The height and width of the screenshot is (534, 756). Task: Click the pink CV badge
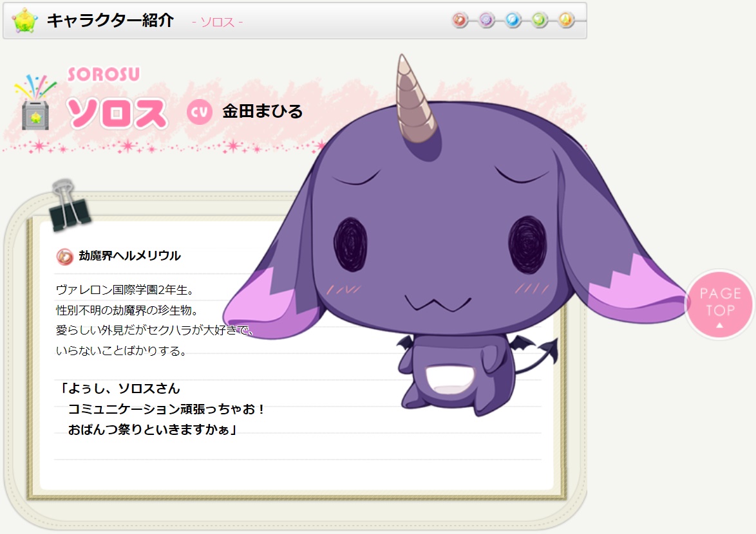(200, 112)
